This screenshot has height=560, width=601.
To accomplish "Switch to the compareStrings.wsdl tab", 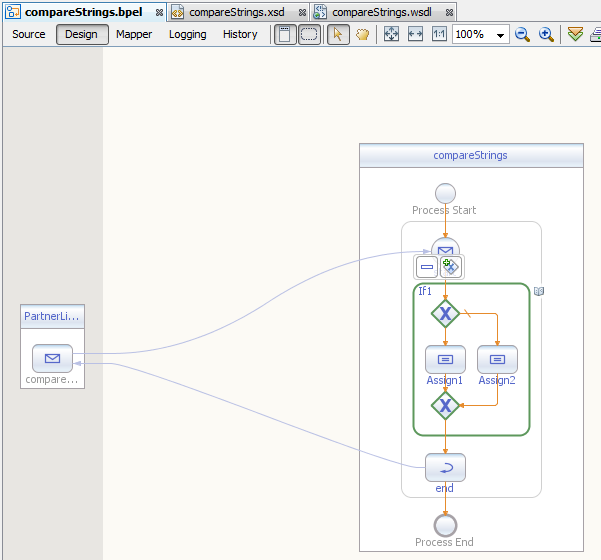I will 383,12.
